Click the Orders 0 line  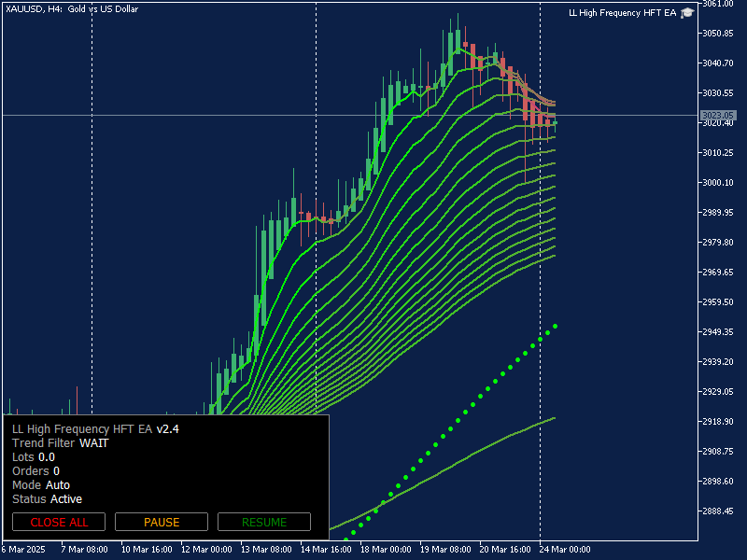[x=35, y=471]
